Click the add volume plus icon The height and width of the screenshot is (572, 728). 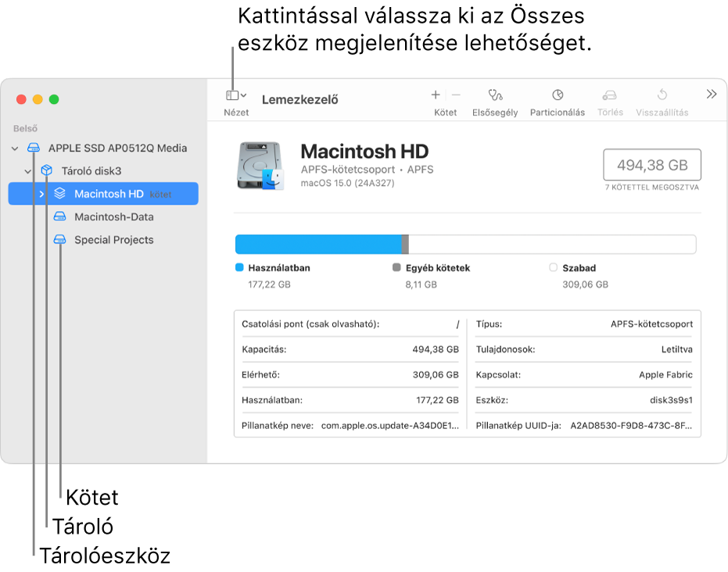436,95
